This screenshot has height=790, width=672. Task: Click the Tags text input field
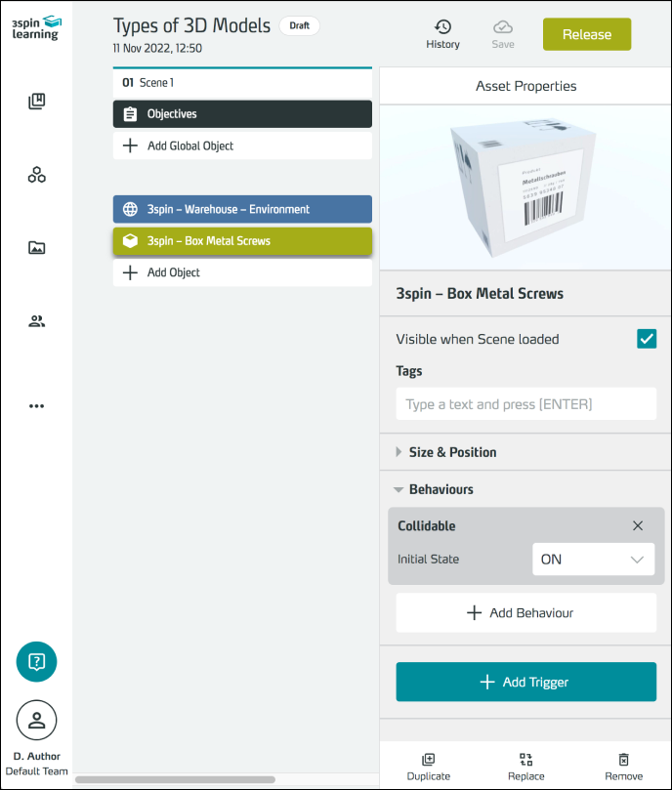525,404
